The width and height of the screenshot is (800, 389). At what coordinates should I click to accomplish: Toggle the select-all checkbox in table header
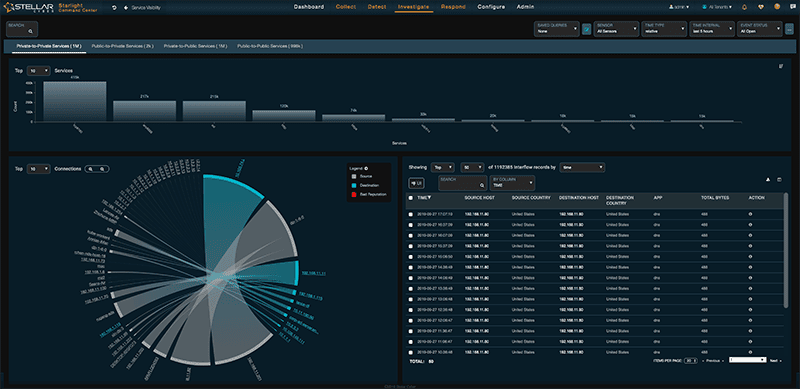click(x=411, y=198)
